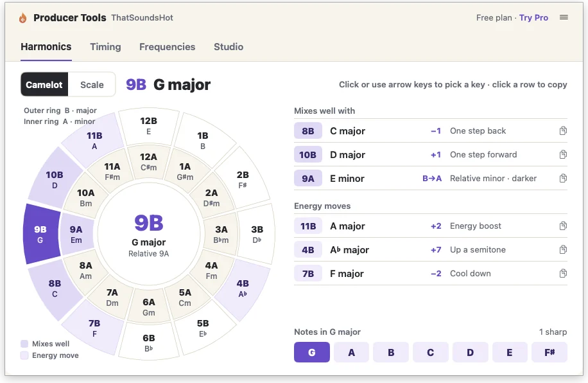This screenshot has height=383, width=588.
Task: Click the center 9B G major hub
Action: [148, 234]
